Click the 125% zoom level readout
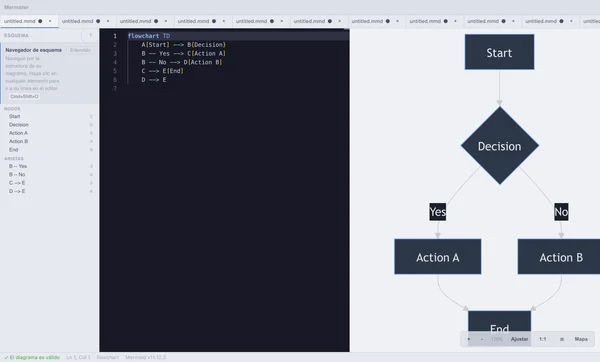The width and height of the screenshot is (600, 362). click(496, 339)
